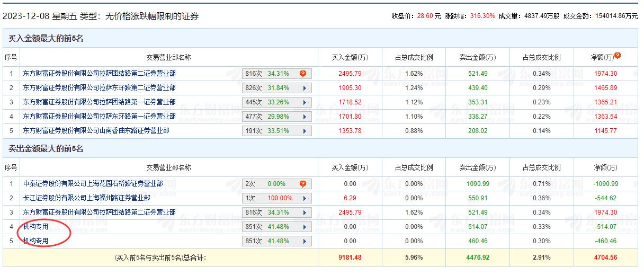
Task: Click the arrow icon in the 1次 100.00% badge
Action: (304, 198)
